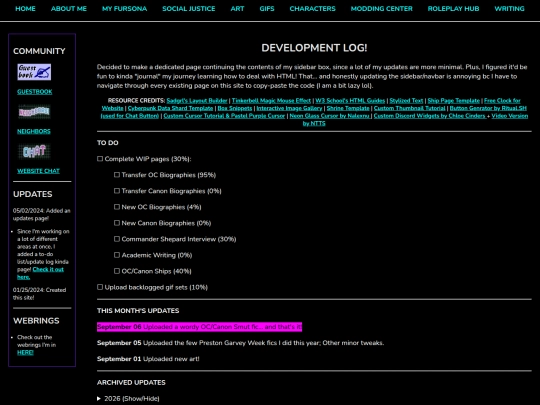Click the DEVELOPMENT LOG! heading
This screenshot has width=540, height=405.
(x=314, y=48)
